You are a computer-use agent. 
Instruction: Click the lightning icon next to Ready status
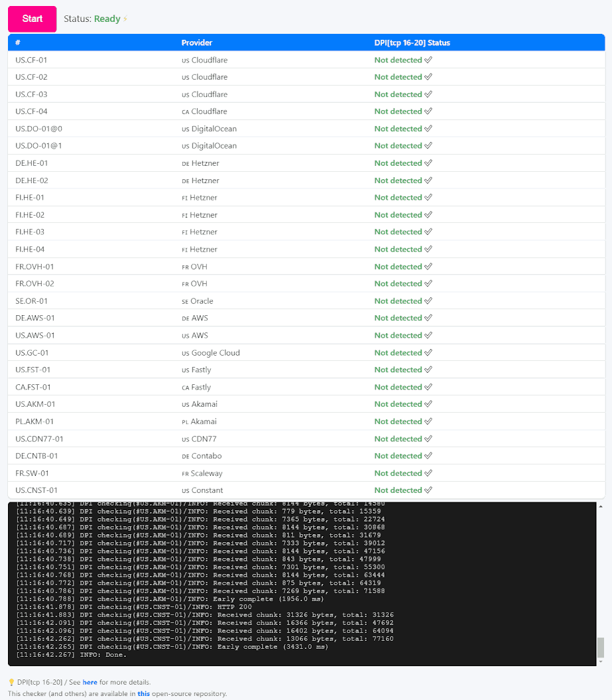pyautogui.click(x=125, y=19)
